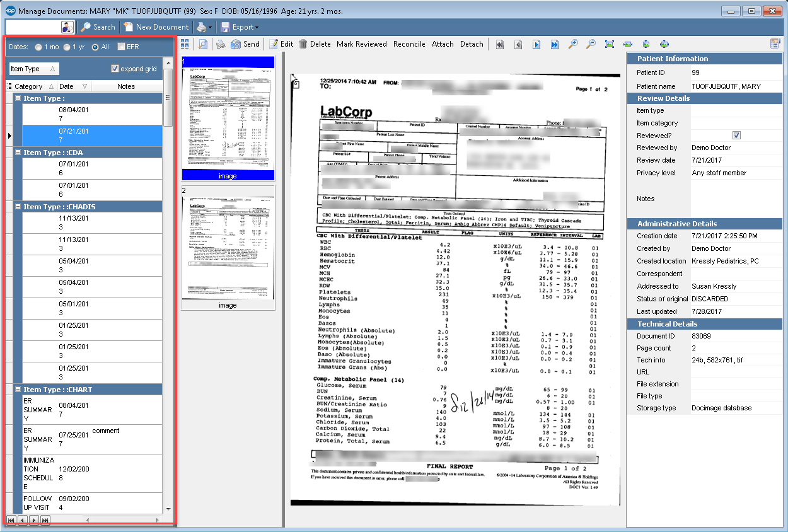This screenshot has height=532, width=788.
Task: Collapse the 'Item Type :' group
Action: 18,98
